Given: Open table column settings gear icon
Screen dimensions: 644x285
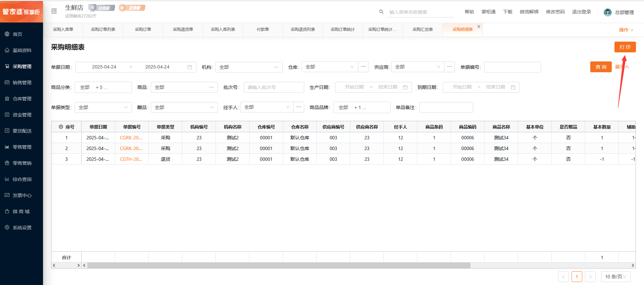Looking at the screenshot, I should (61, 127).
